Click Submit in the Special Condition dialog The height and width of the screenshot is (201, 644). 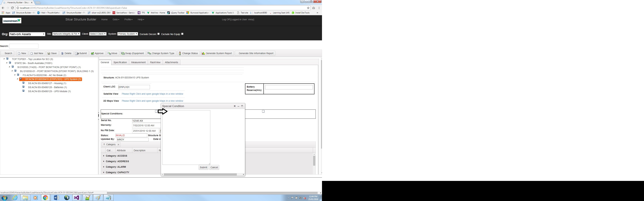pyautogui.click(x=203, y=167)
